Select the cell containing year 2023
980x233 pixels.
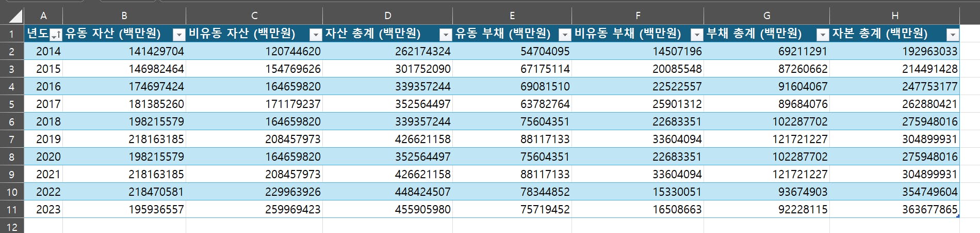(x=43, y=209)
